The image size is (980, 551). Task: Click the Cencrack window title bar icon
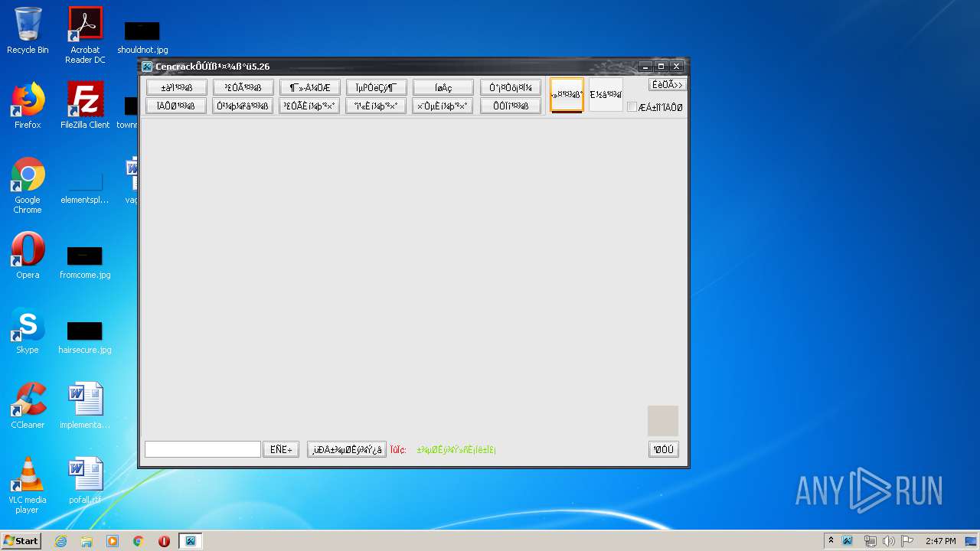pyautogui.click(x=147, y=67)
